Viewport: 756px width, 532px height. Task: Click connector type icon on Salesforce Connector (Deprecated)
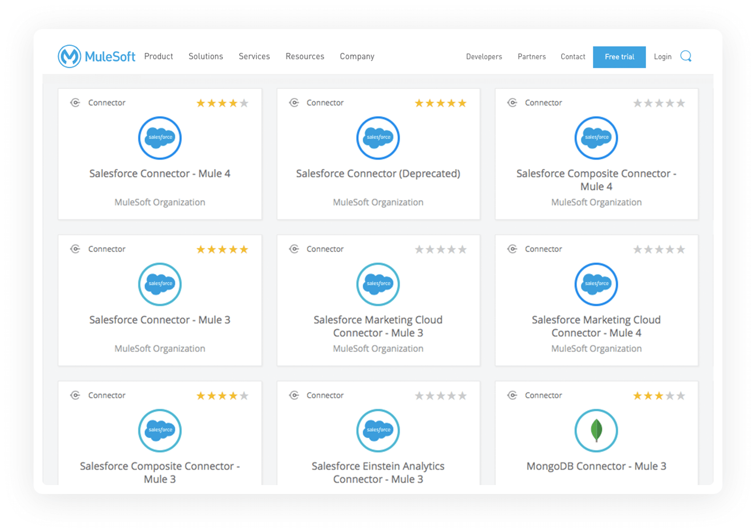tap(294, 103)
